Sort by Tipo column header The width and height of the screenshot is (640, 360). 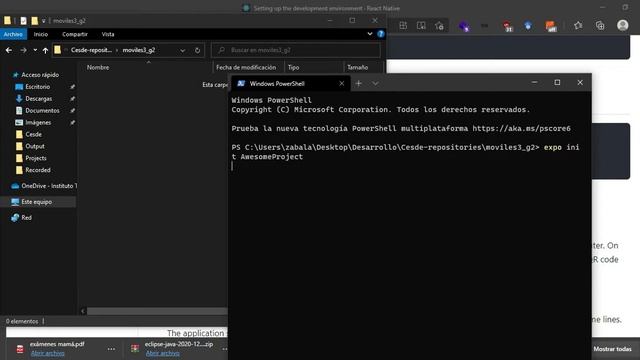[293, 67]
